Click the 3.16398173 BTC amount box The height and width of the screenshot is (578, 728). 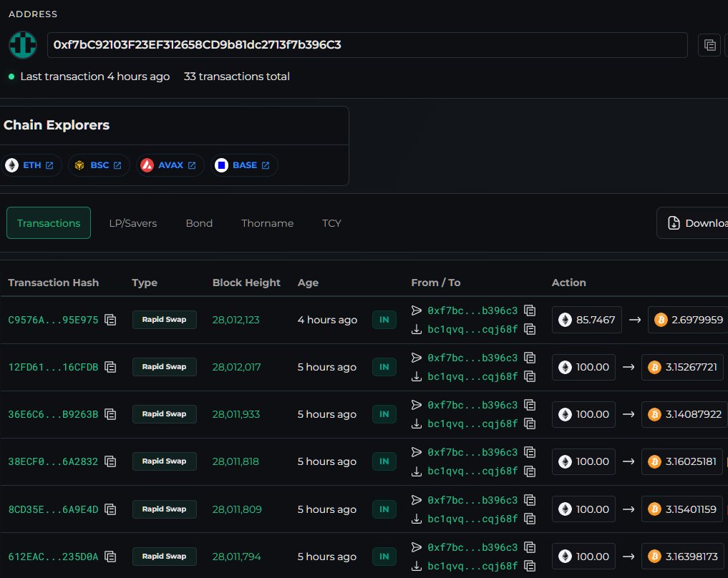pos(683,557)
